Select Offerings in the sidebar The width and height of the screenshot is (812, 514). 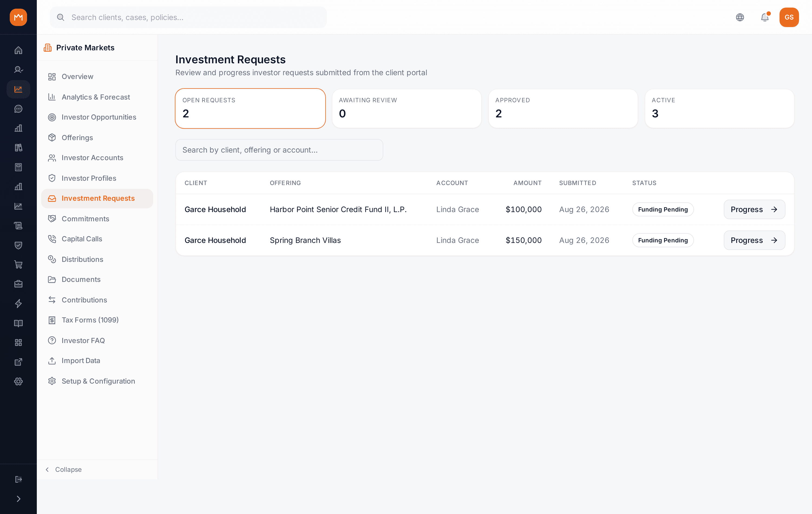click(97, 137)
